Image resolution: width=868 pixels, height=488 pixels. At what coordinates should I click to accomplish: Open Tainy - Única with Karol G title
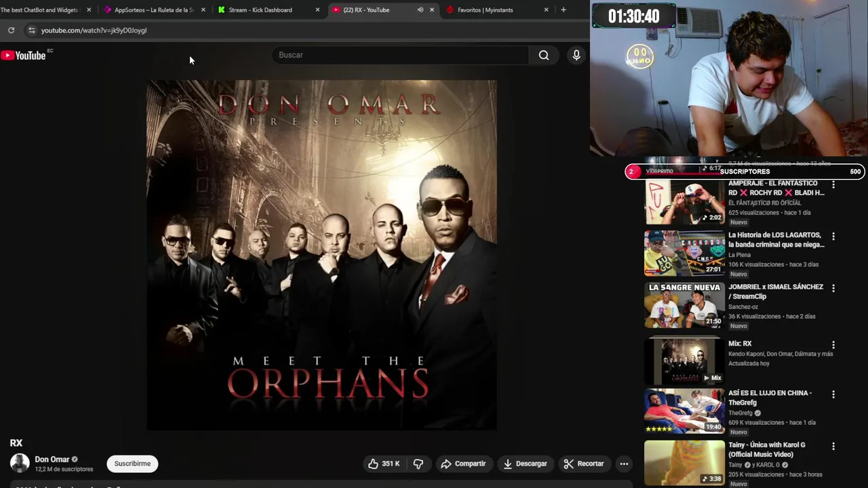click(767, 449)
